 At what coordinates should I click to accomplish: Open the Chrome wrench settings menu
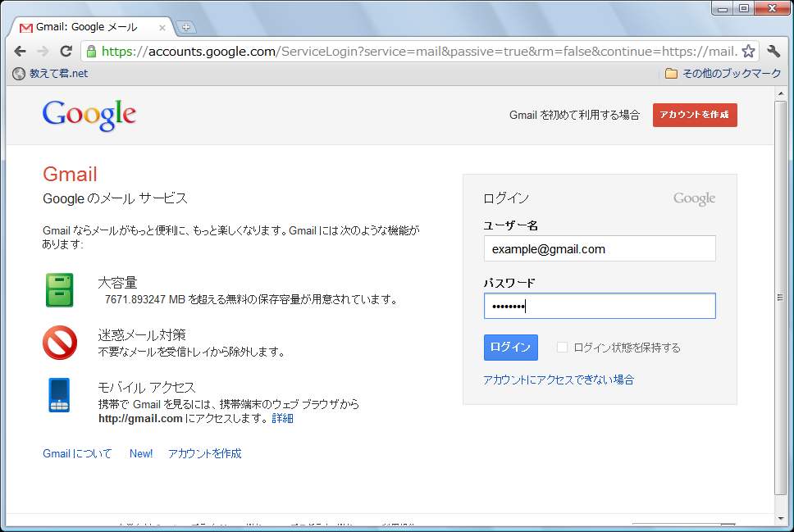coord(773,51)
